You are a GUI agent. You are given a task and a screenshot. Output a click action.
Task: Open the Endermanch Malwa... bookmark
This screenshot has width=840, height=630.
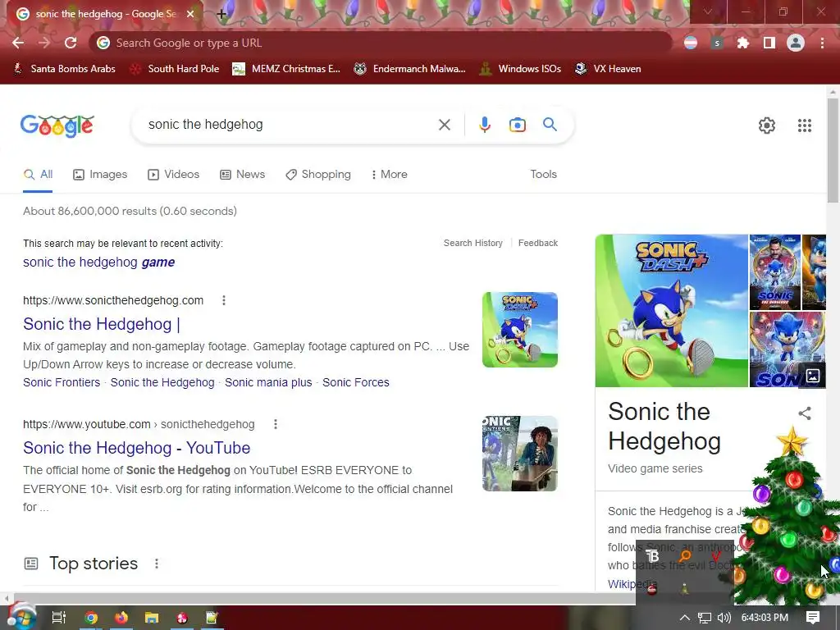[x=410, y=69]
